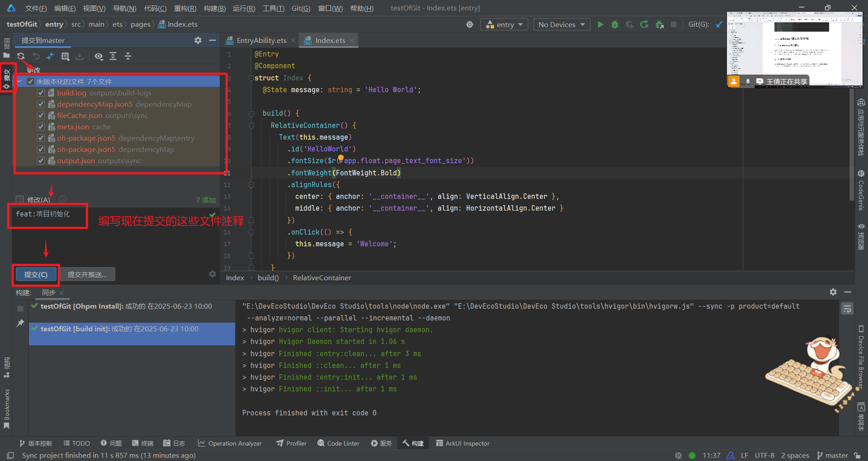This screenshot has height=461, width=868.
Task: Open commit panel settings gear
Action: (x=198, y=40)
